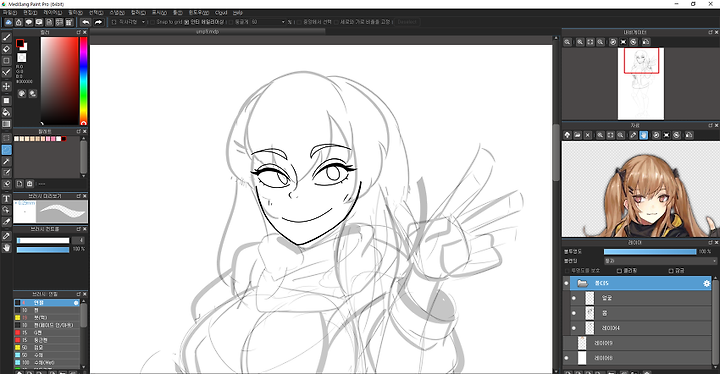Click the speech bubble icon in toolbar
720x374 pixels.
click(x=29, y=22)
